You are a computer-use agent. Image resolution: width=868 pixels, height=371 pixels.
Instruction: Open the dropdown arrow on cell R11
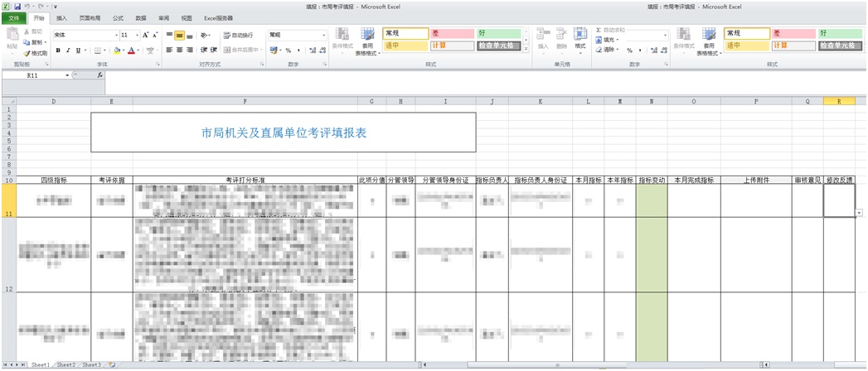pos(859,213)
